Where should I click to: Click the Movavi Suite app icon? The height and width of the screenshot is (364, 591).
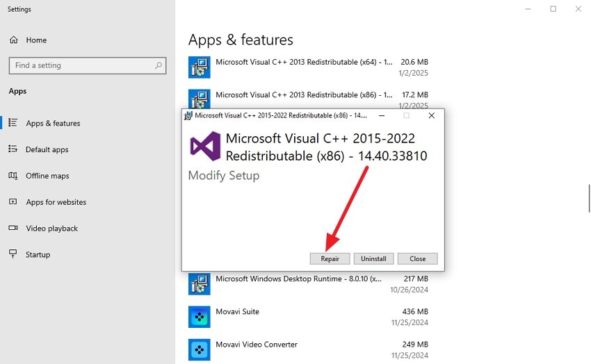200,317
